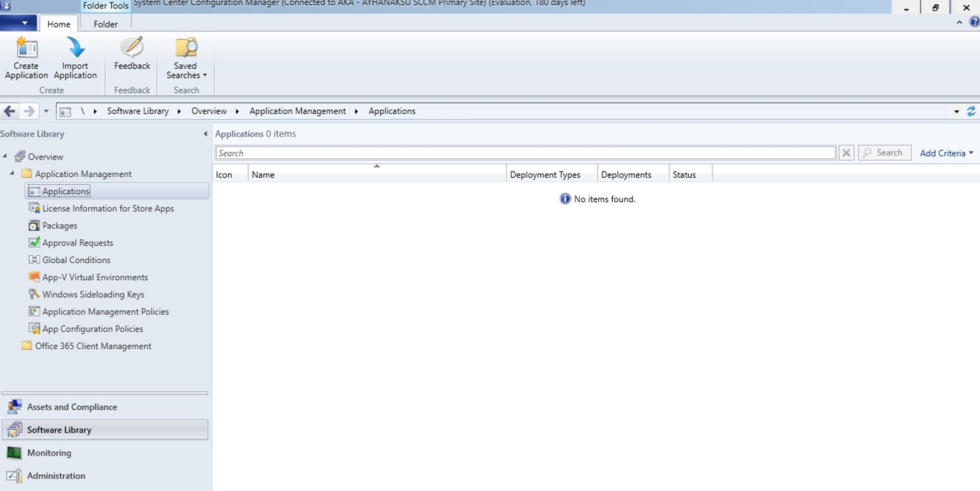Click the Folder Tools contextual tab label
Image resolution: width=980 pixels, height=491 pixels.
pyautogui.click(x=106, y=6)
